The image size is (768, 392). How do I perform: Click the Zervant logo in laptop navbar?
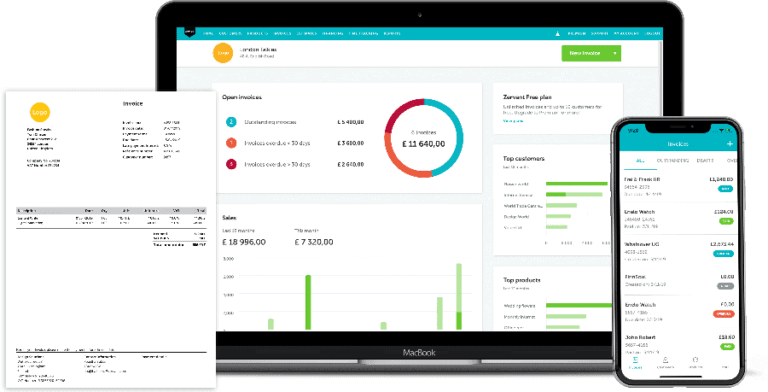[190, 33]
